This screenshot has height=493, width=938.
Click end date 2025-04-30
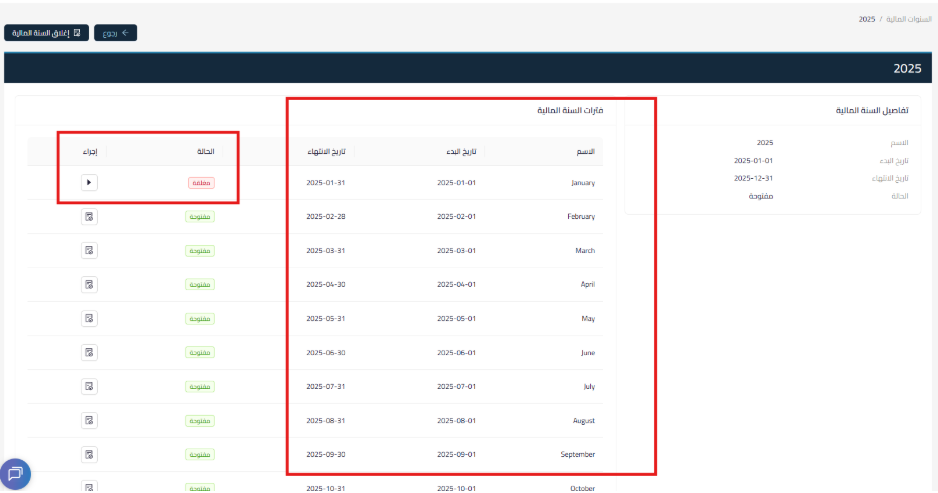click(326, 285)
